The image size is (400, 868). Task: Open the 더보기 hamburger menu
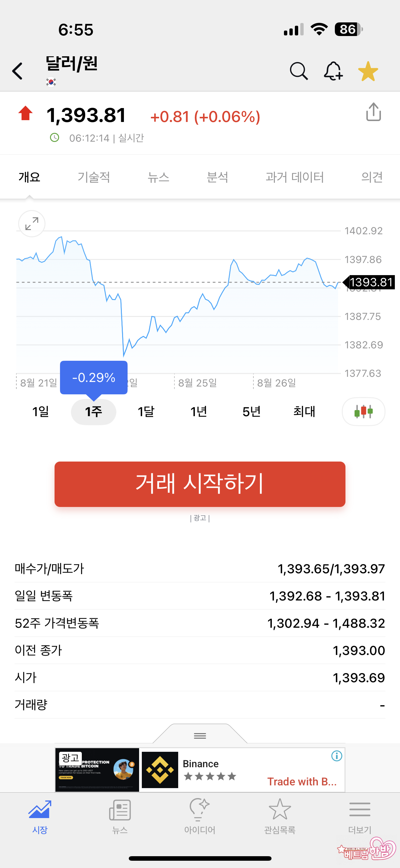359,816
